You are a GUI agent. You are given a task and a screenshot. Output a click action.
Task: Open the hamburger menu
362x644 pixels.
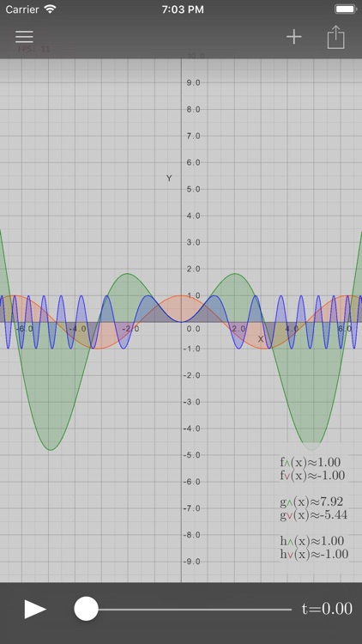pyautogui.click(x=24, y=37)
